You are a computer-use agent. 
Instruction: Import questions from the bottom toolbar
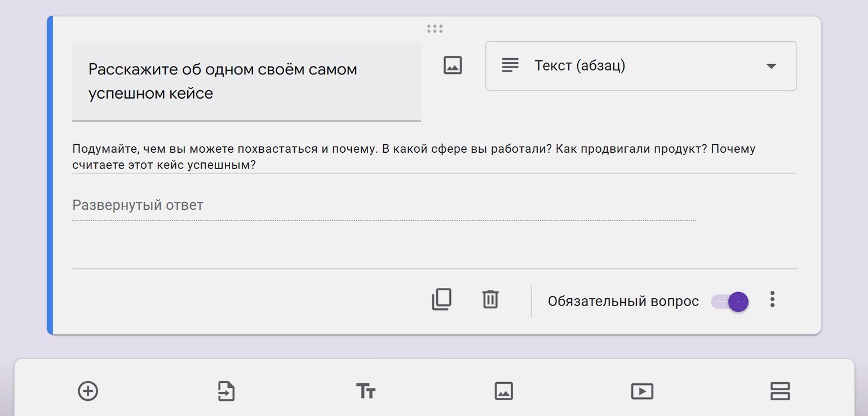click(226, 391)
